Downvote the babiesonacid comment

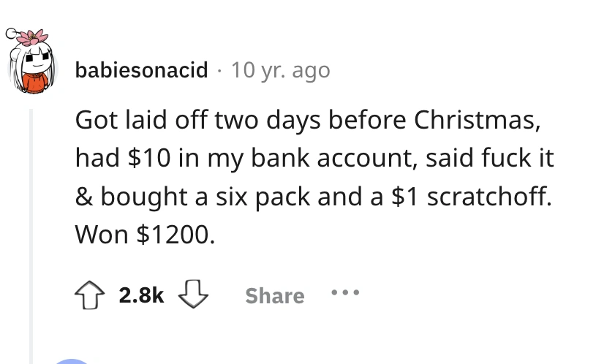pos(195,295)
